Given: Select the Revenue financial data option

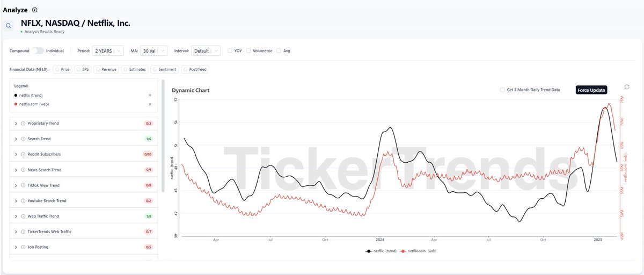Looking at the screenshot, I should tap(106, 69).
